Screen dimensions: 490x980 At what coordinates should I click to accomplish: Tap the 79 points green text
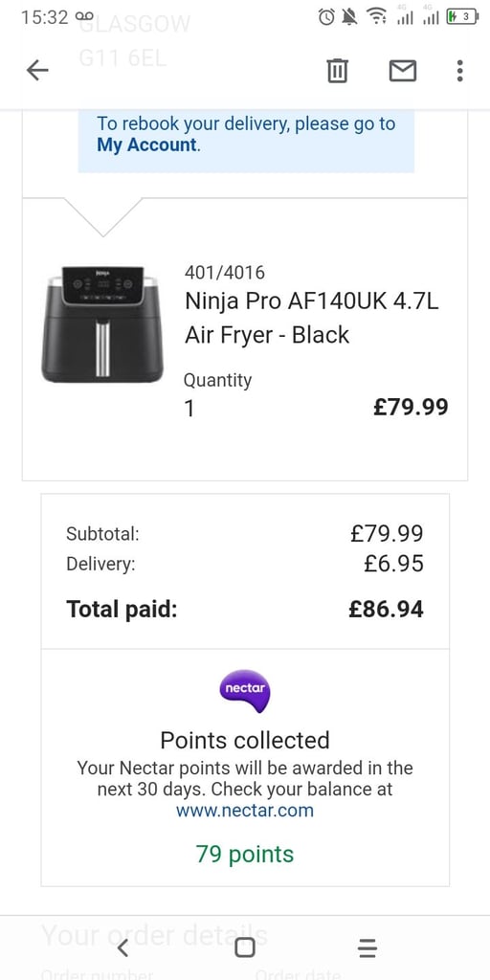(x=245, y=854)
